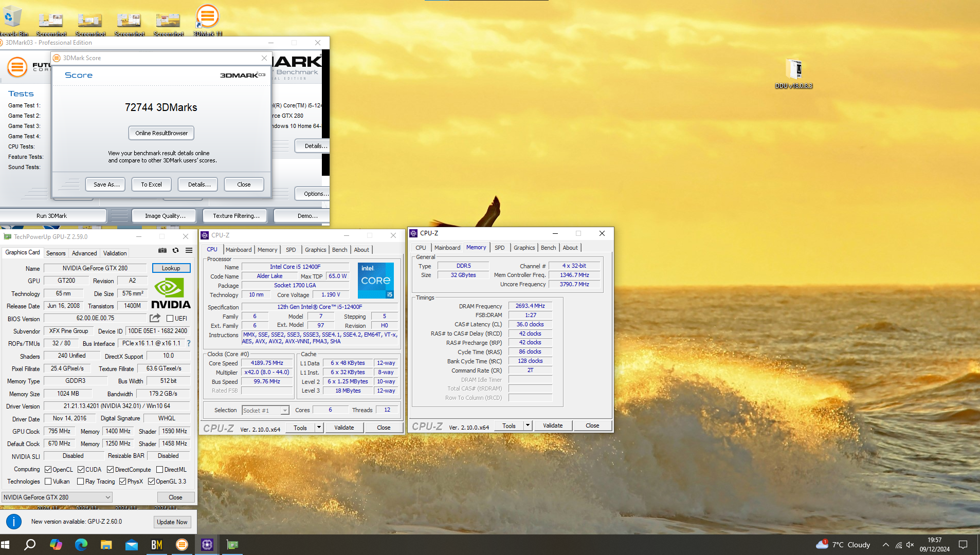
Task: Click the Lookup button in GPU-Z
Action: [x=171, y=268]
